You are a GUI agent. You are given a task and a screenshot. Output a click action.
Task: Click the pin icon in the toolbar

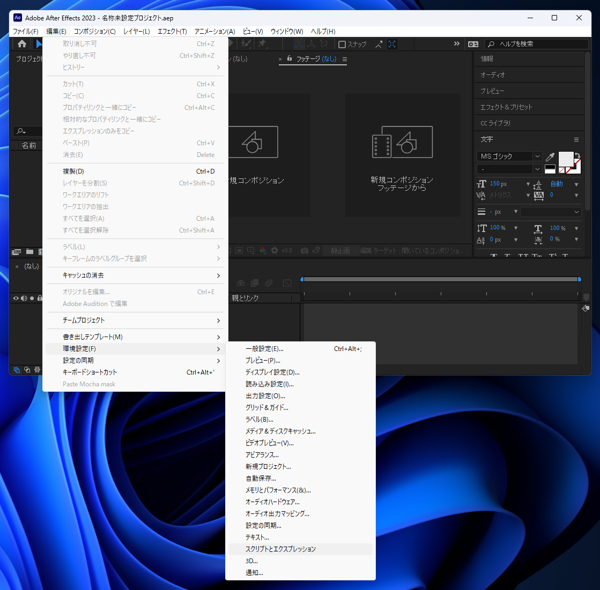tap(262, 44)
